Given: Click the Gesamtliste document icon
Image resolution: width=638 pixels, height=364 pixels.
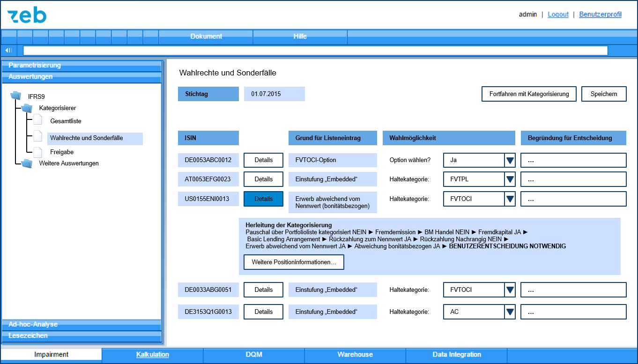Looking at the screenshot, I should click(x=37, y=120).
